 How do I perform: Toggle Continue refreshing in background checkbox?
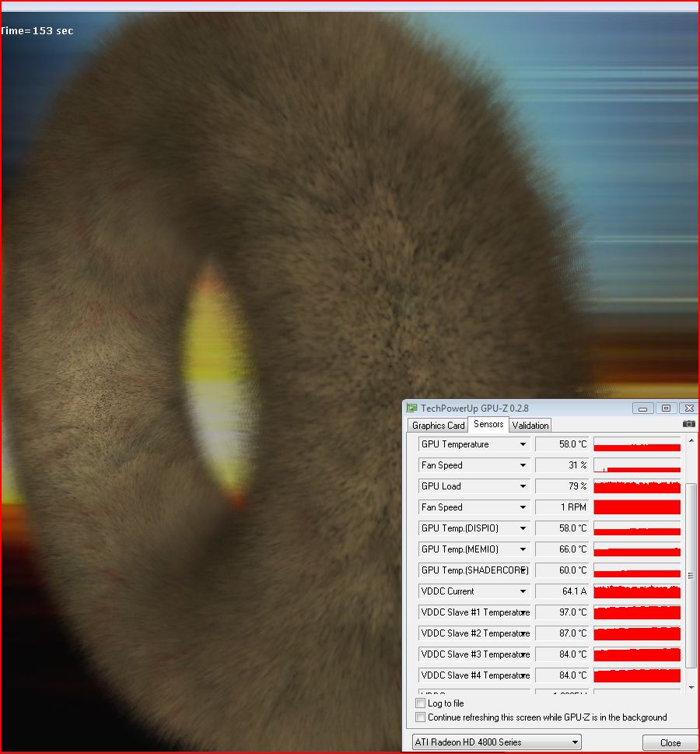[420, 717]
